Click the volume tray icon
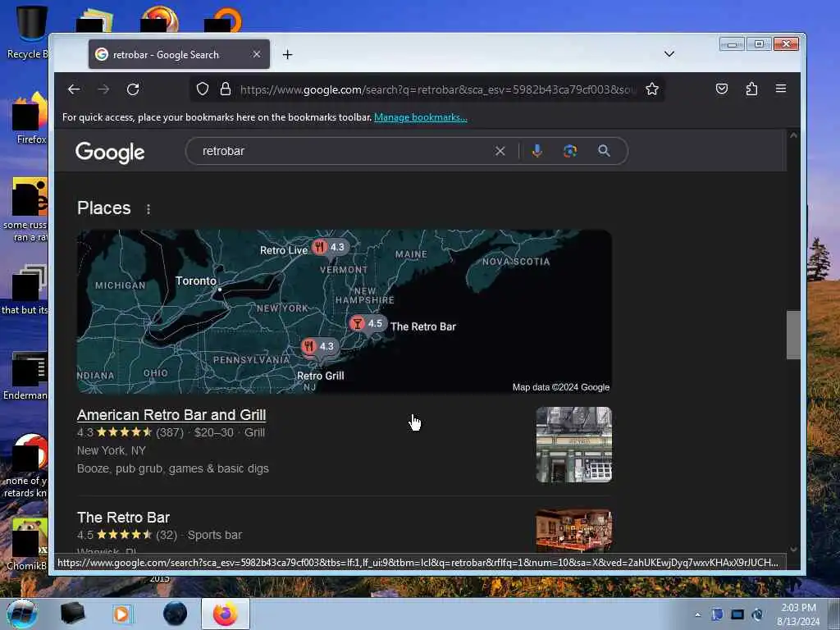 coord(757,614)
